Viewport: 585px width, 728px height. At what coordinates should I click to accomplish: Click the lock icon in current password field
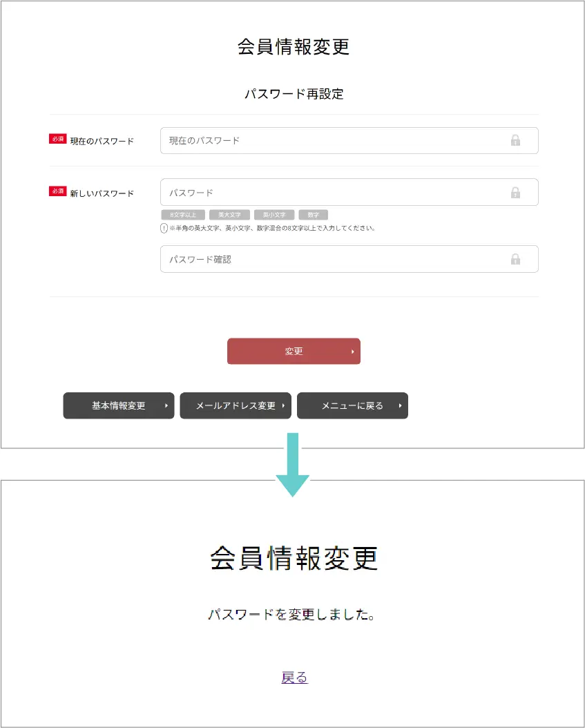pos(515,141)
